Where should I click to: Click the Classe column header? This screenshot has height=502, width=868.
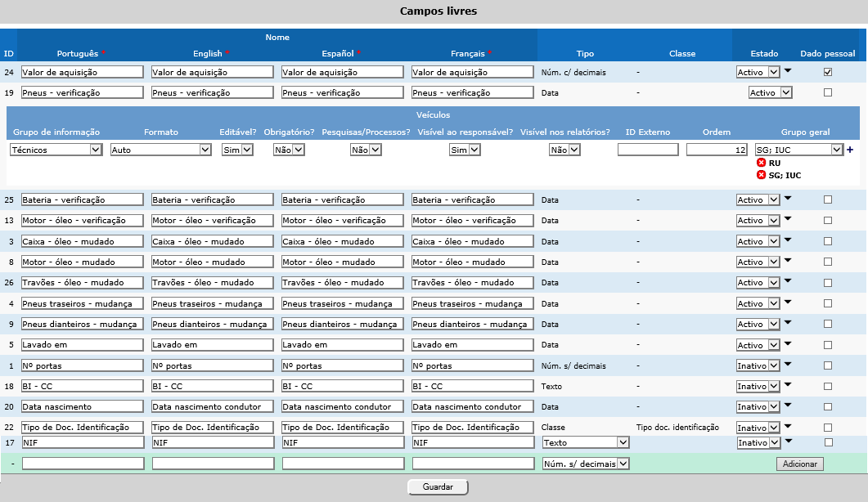pos(682,54)
